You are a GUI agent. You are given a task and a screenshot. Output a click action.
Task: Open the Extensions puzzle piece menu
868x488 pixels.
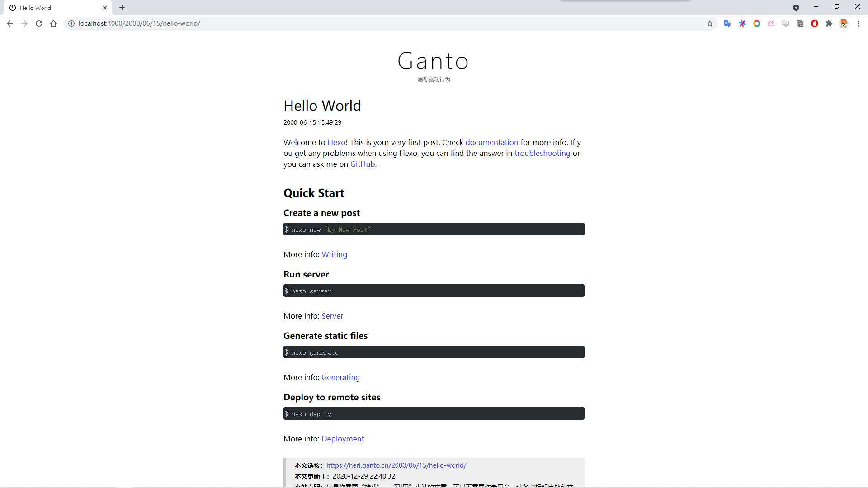(829, 23)
